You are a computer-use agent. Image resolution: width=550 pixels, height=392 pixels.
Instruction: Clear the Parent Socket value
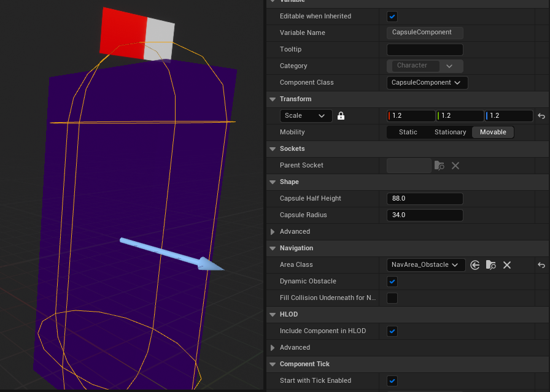[x=455, y=166]
